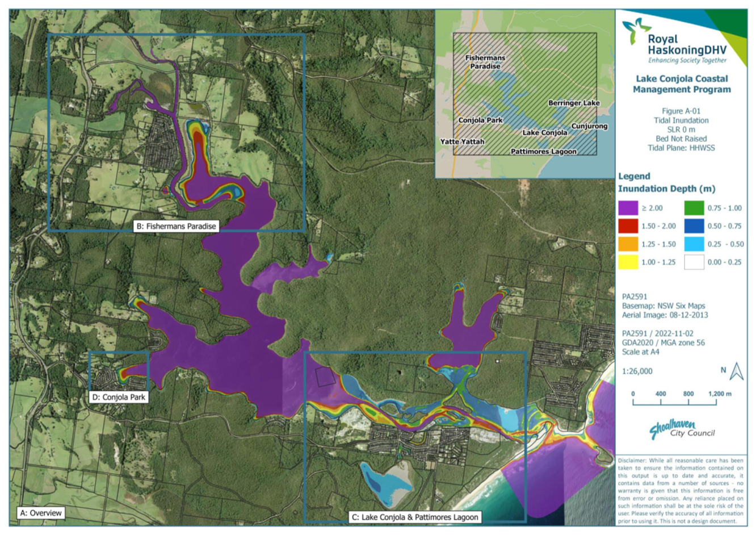Pick the white 0.00 - 0.25 legend swatch

(694, 262)
